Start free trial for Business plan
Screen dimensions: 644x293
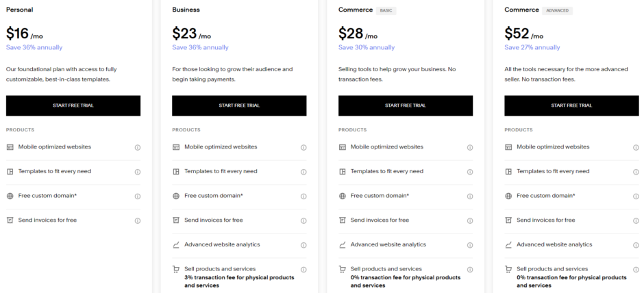pos(239,105)
